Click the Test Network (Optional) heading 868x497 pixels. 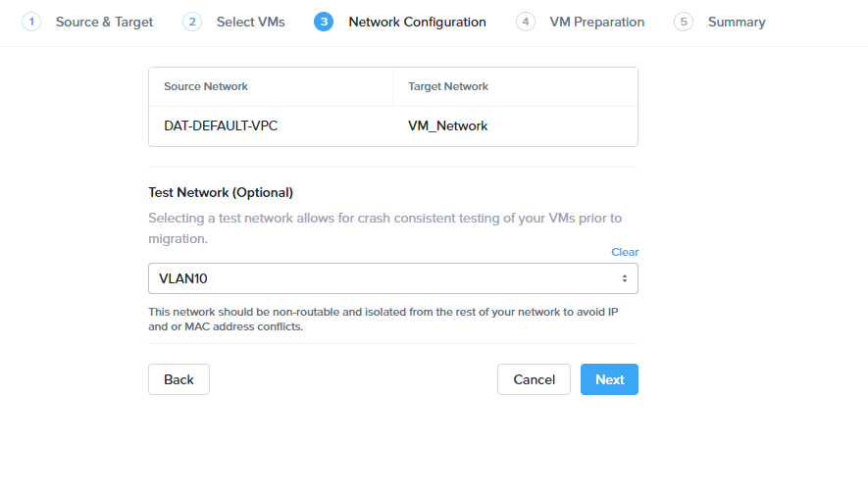click(221, 192)
